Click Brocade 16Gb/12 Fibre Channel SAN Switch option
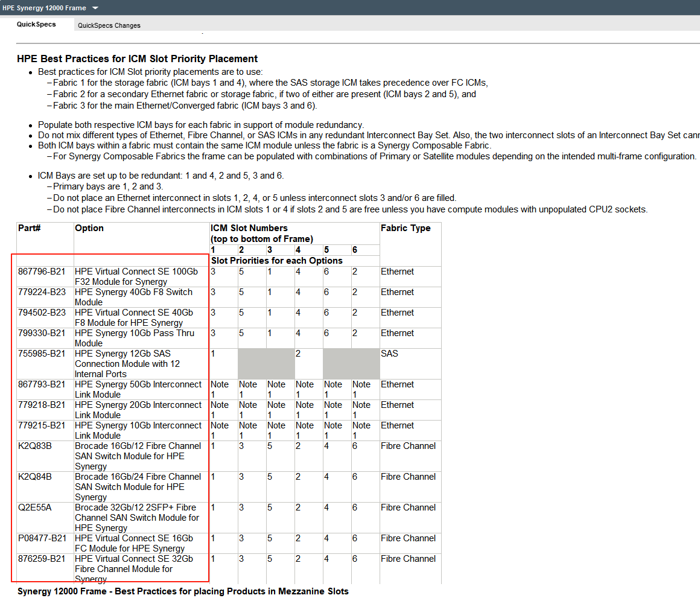This screenshot has height=601, width=700. click(138, 456)
